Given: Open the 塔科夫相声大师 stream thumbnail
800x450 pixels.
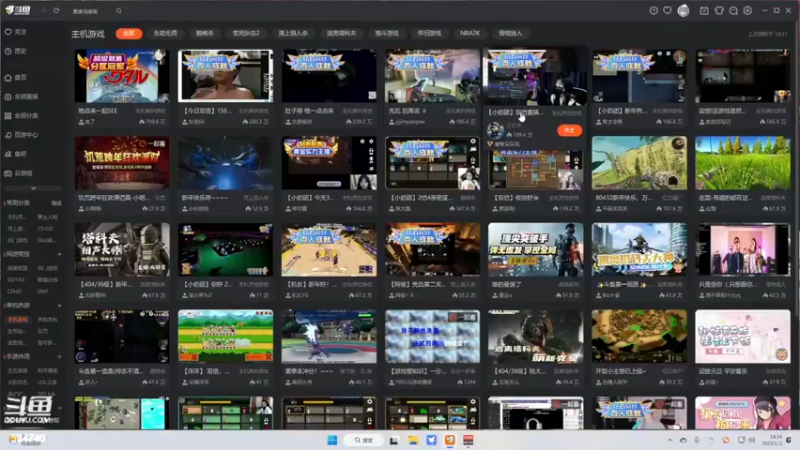Looking at the screenshot, I should 122,249.
